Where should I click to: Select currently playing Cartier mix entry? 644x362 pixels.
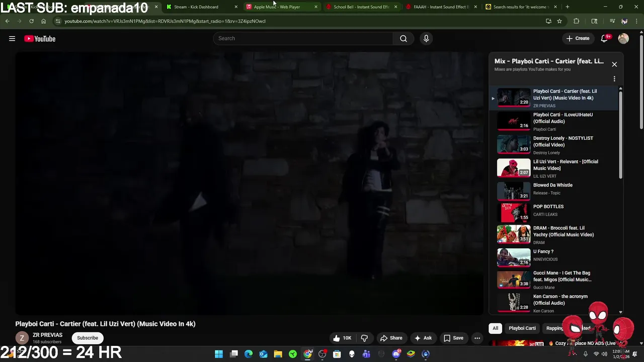point(553,98)
